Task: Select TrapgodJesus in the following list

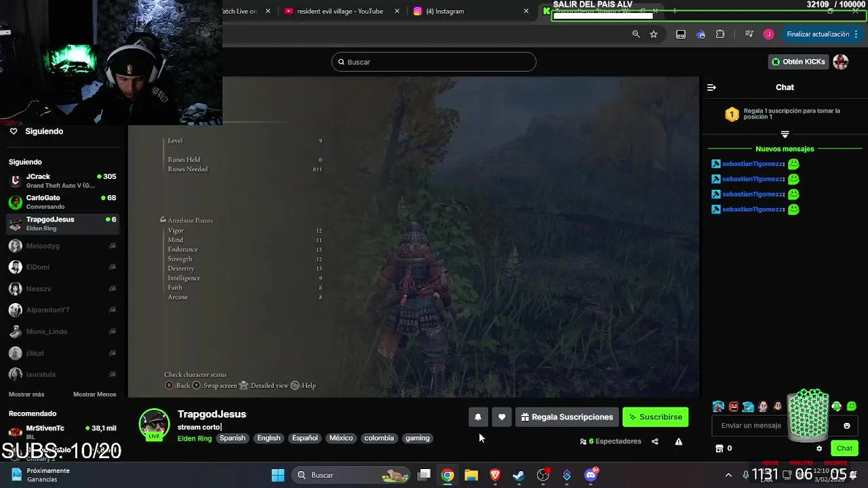Action: [x=62, y=224]
